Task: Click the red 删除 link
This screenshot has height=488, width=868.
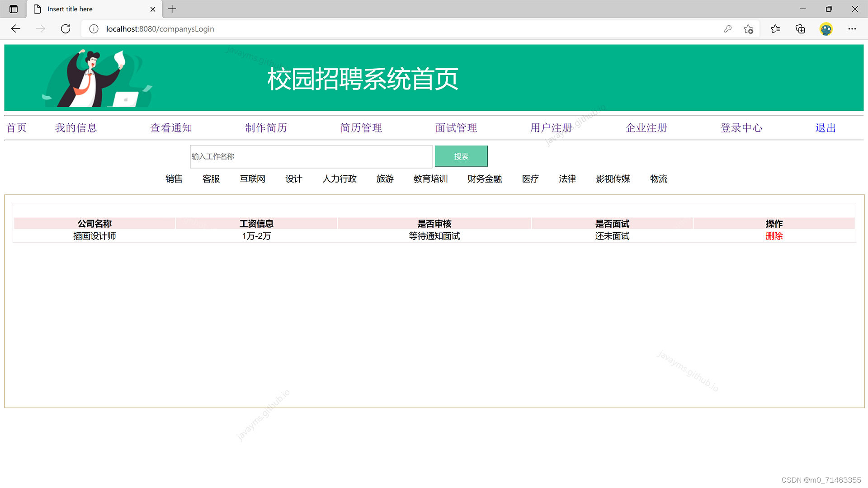Action: click(774, 236)
